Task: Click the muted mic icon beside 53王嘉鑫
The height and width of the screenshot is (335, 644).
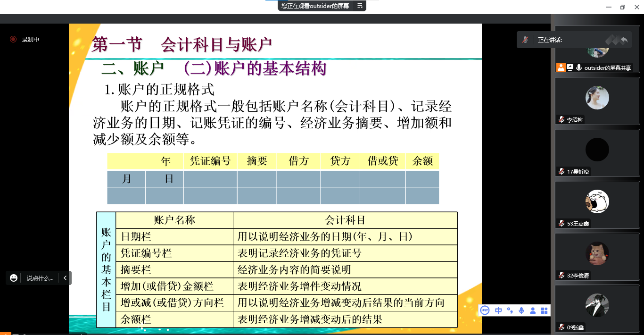Action: coord(561,223)
